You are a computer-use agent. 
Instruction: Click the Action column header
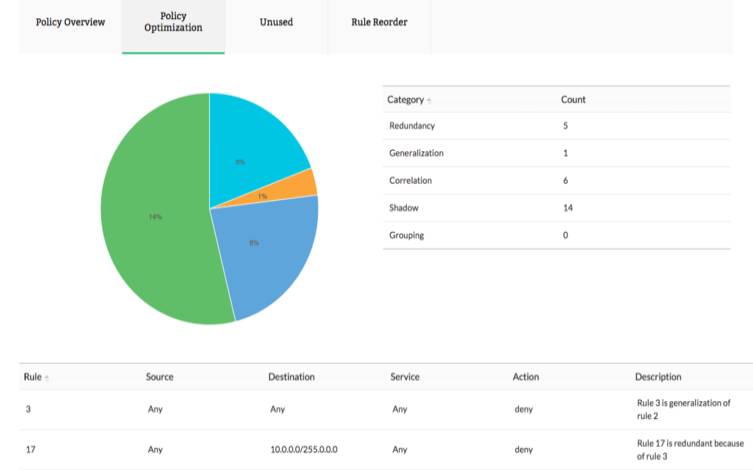pyautogui.click(x=526, y=377)
